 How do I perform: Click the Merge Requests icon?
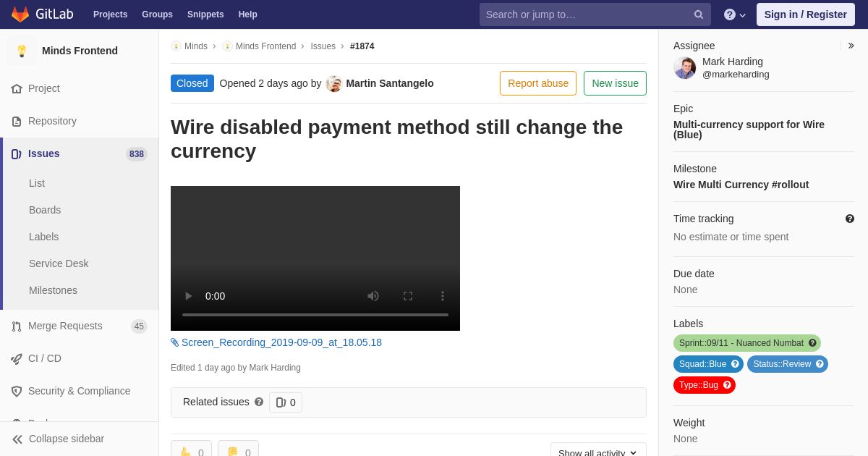pos(17,326)
